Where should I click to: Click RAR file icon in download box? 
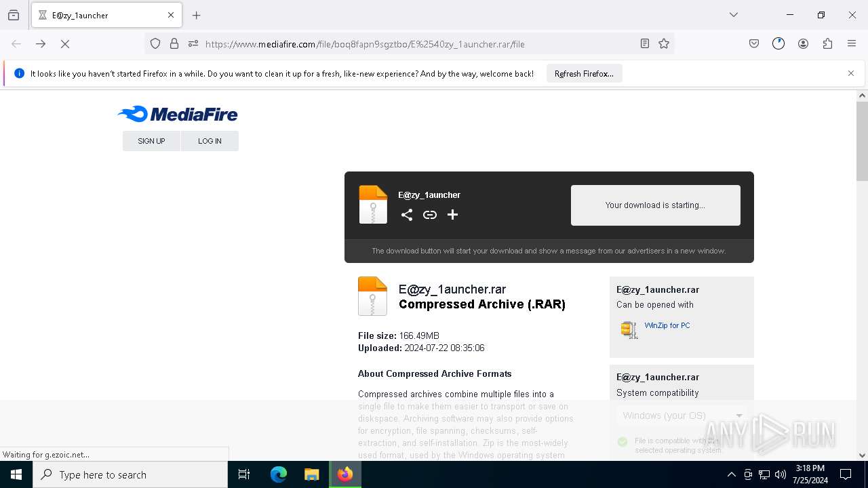pos(373,204)
